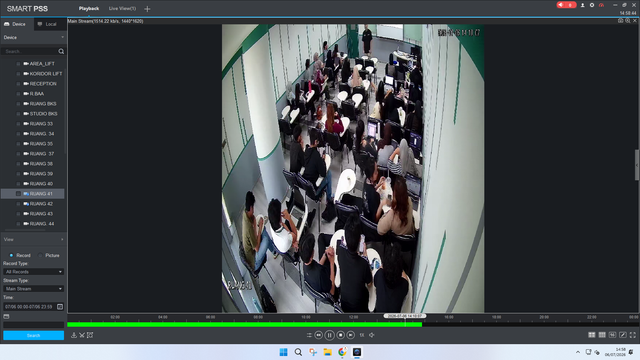Screen dimensions: 640x360
Task: Open the Record Type dropdown
Action: 33,271
